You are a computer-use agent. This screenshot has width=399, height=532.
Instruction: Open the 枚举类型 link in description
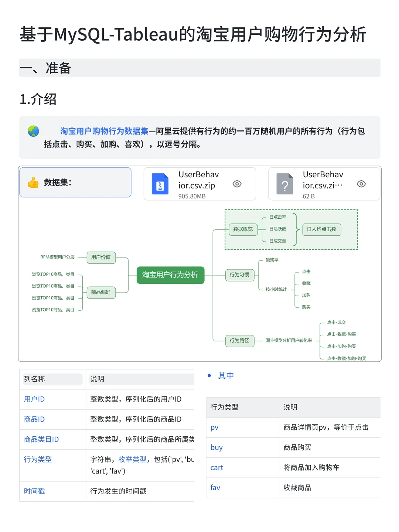click(x=133, y=460)
